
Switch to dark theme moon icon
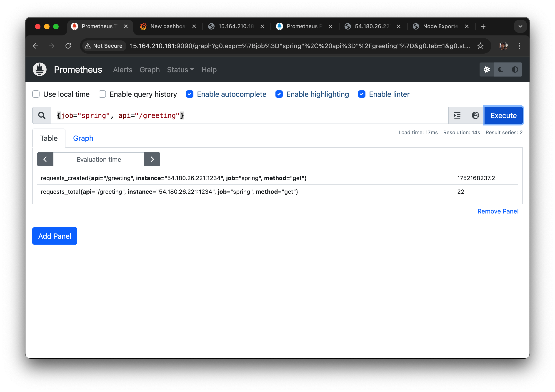click(x=501, y=69)
